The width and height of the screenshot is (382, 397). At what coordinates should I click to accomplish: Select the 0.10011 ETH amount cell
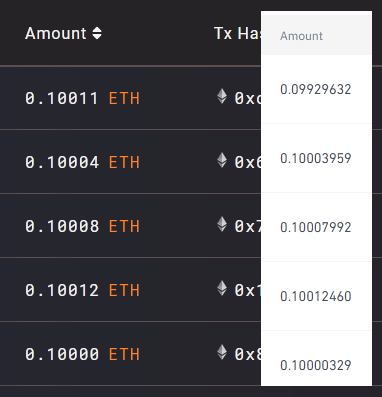[x=82, y=98]
